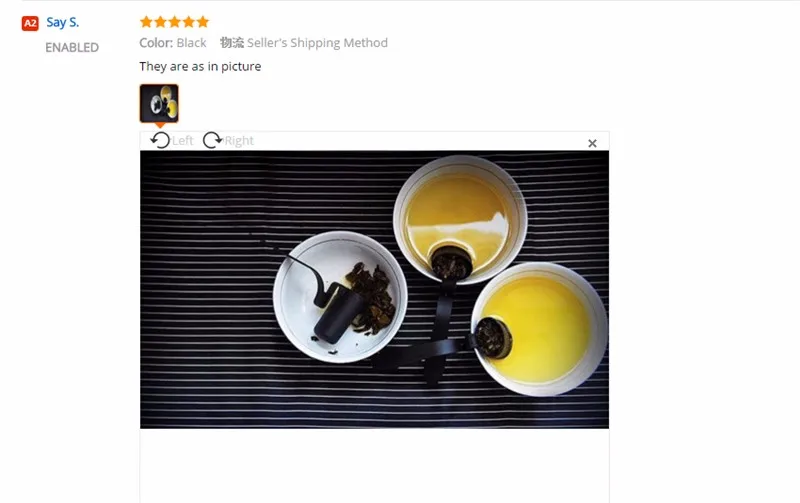Click the fifth star of the rating
The width and height of the screenshot is (800, 503).
tap(203, 21)
